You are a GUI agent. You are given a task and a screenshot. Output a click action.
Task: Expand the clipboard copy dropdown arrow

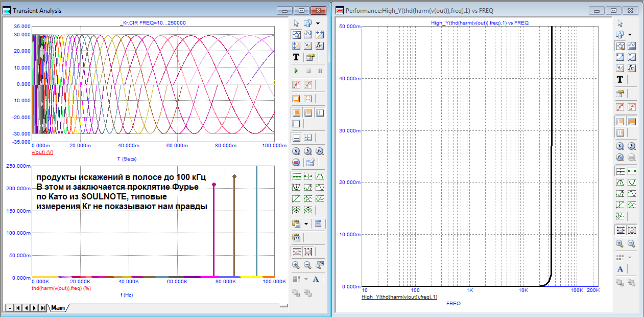click(306, 223)
